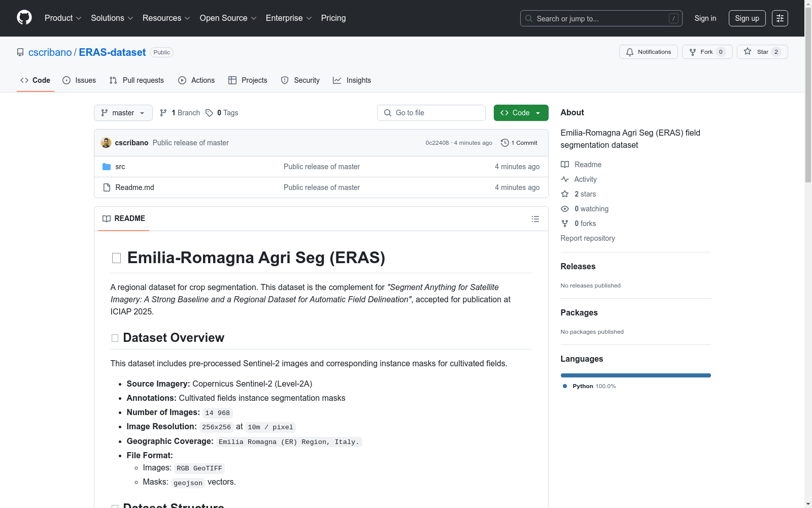Open the 1 Branch link
Viewport: 812px width, 508px height.
[180, 113]
